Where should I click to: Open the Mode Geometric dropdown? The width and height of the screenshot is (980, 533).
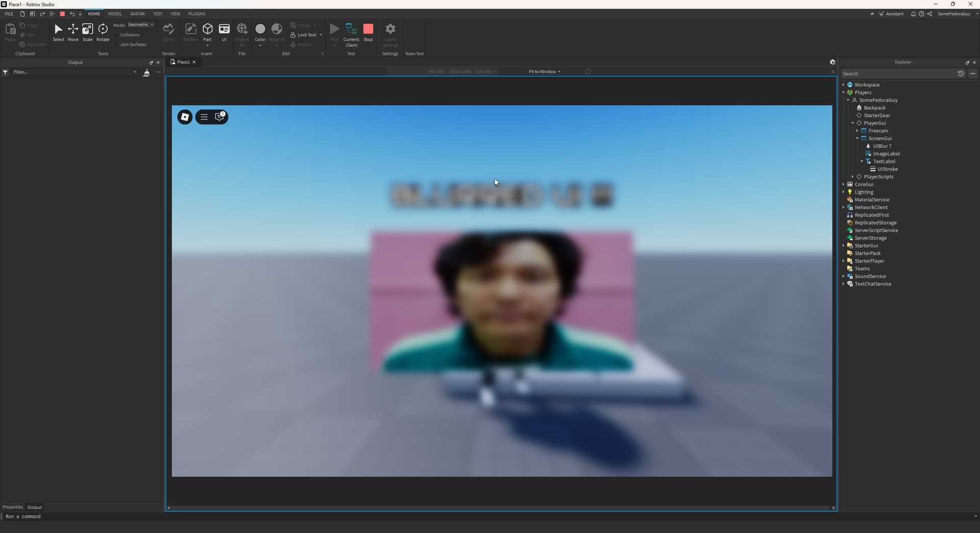click(140, 25)
